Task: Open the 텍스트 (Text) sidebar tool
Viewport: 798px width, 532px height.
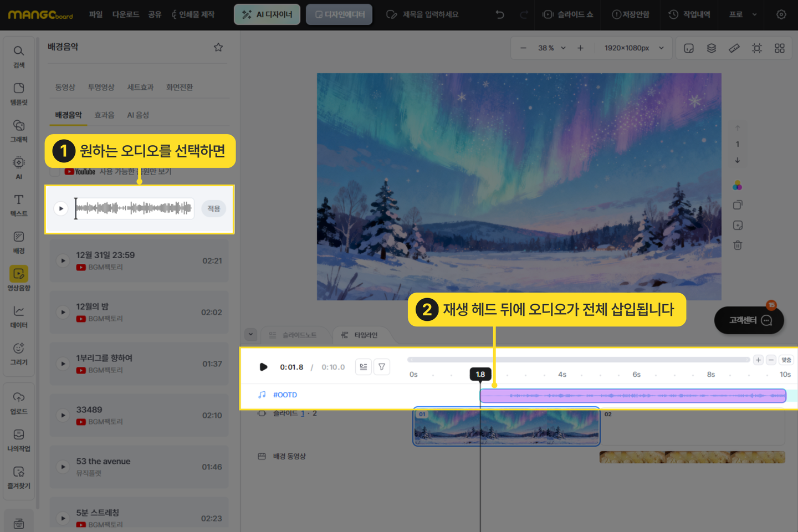Action: point(19,204)
